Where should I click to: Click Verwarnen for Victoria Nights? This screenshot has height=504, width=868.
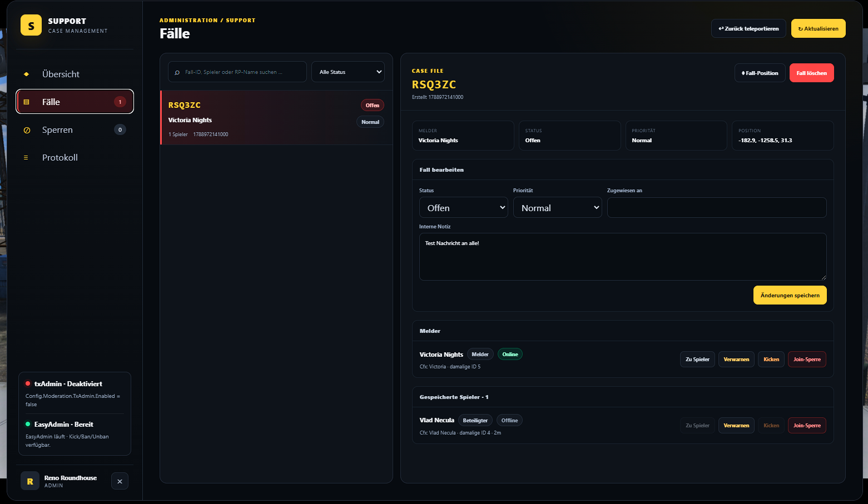click(x=736, y=360)
